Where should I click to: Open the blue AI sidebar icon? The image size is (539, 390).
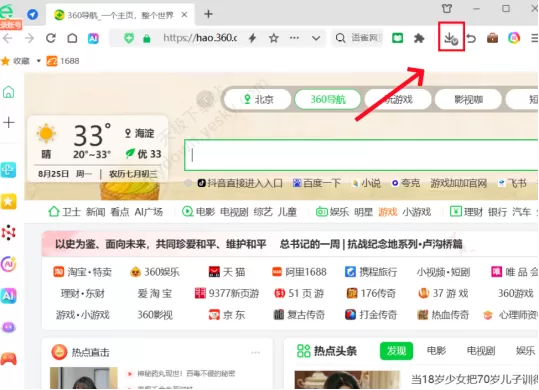point(9,296)
